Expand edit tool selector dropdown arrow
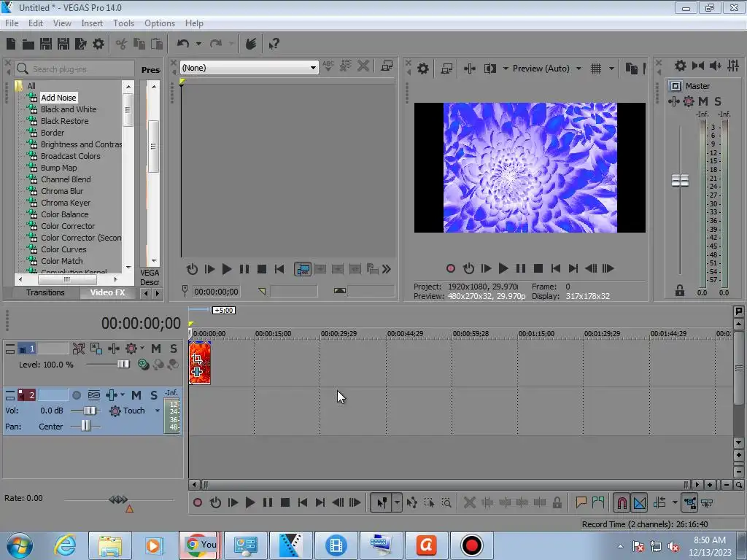The width and height of the screenshot is (747, 560). 397,502
